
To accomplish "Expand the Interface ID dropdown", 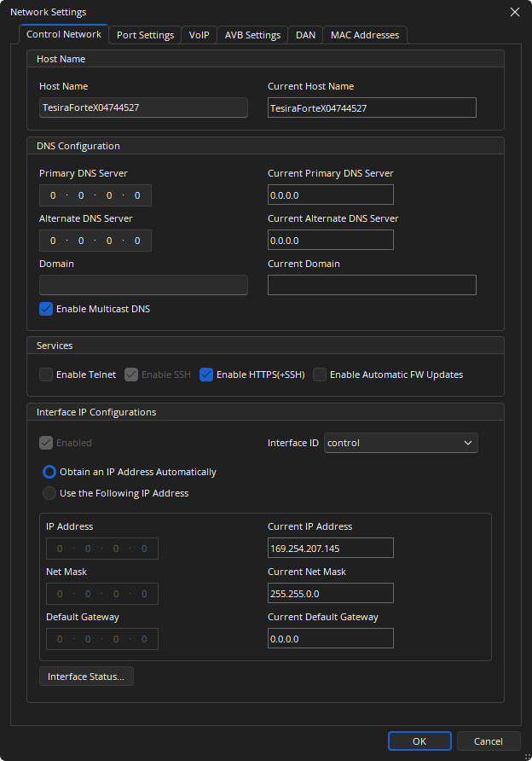I will 401,443.
